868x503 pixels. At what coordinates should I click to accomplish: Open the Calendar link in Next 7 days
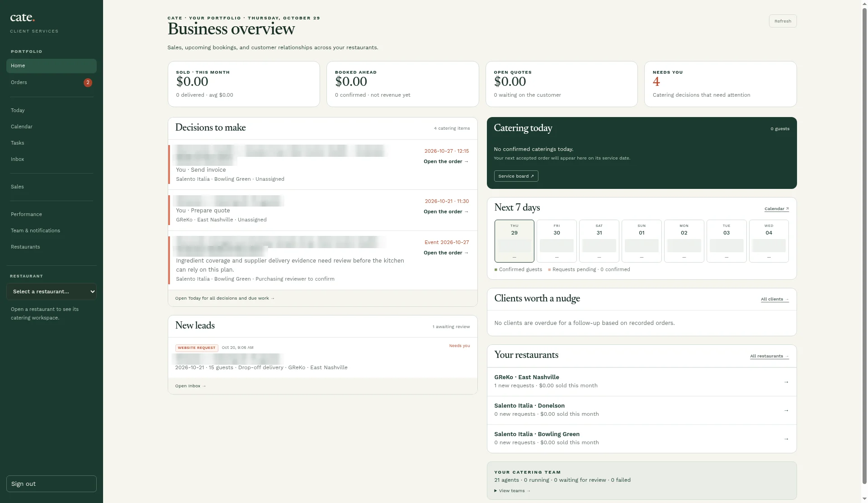coord(776,209)
